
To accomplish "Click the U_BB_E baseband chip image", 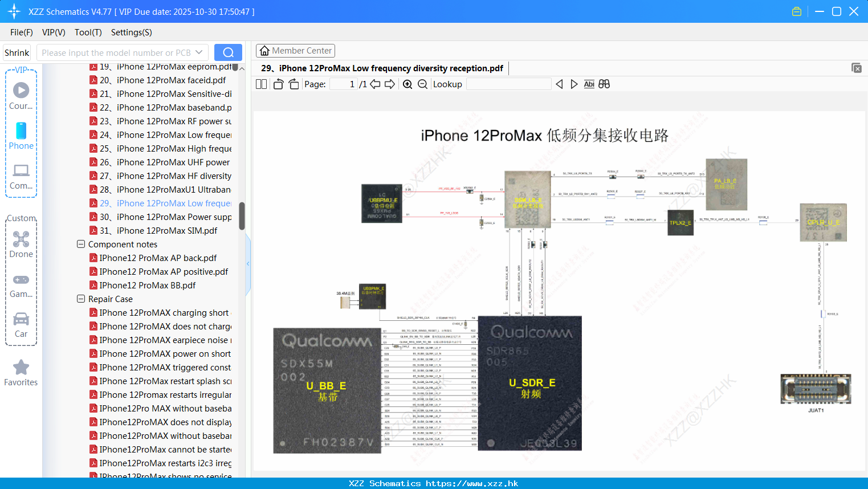I will (x=327, y=390).
